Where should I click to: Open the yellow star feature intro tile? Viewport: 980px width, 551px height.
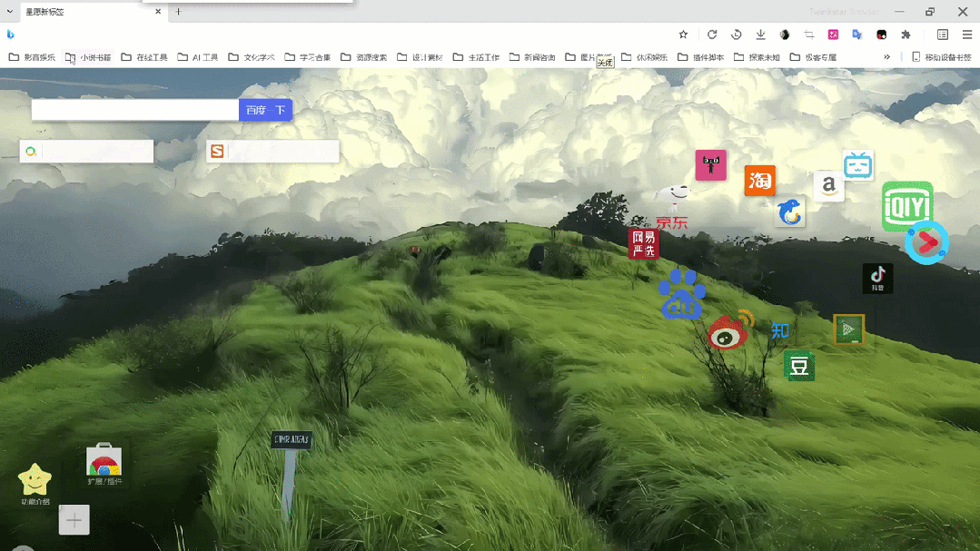35,484
